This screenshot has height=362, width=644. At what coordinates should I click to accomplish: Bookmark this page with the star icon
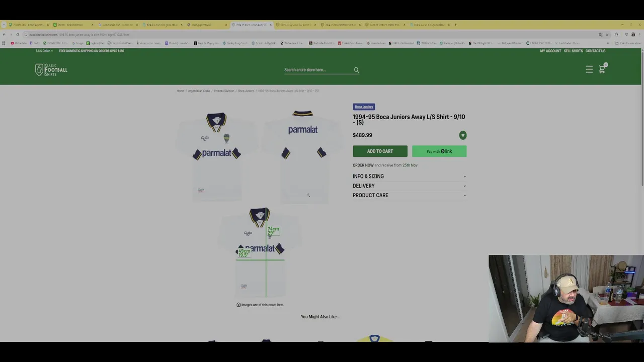point(607,35)
